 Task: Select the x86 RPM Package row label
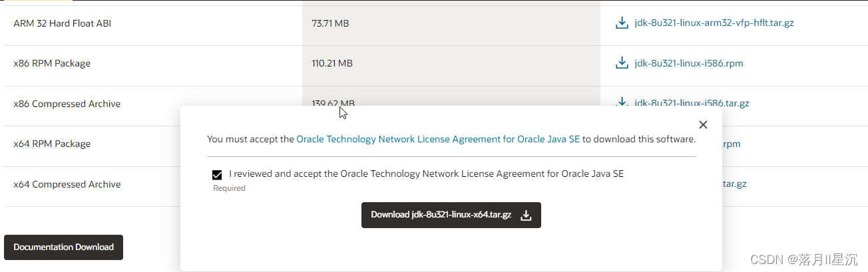tap(52, 64)
